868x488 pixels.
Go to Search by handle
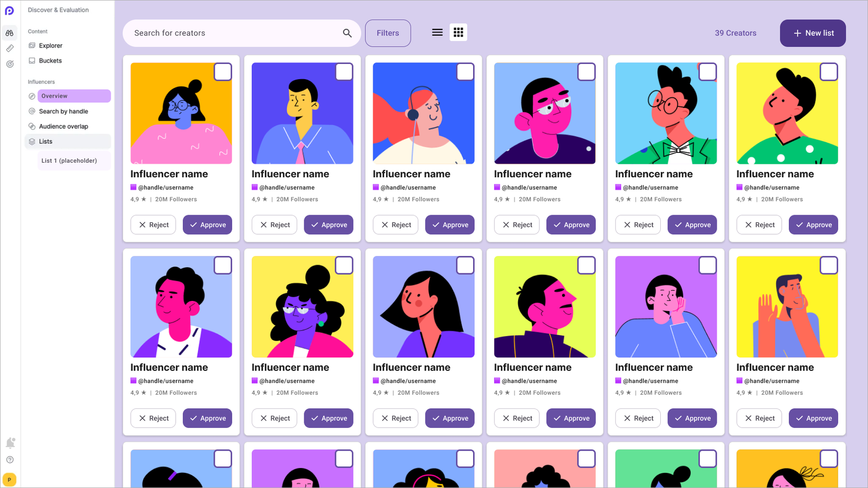point(63,111)
